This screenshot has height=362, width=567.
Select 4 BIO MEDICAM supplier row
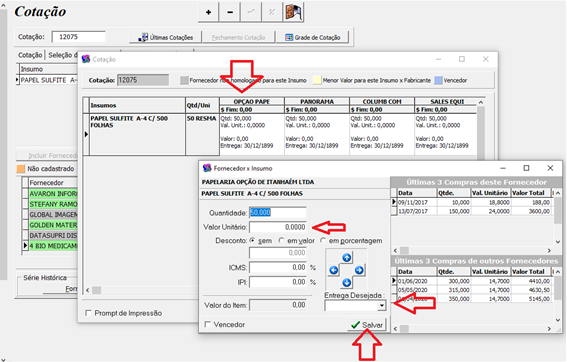tap(53, 246)
